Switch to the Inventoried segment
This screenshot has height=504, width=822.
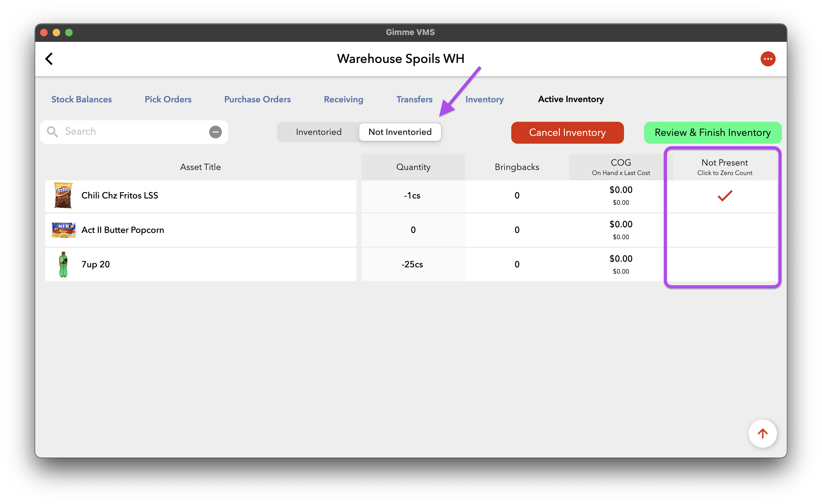319,132
